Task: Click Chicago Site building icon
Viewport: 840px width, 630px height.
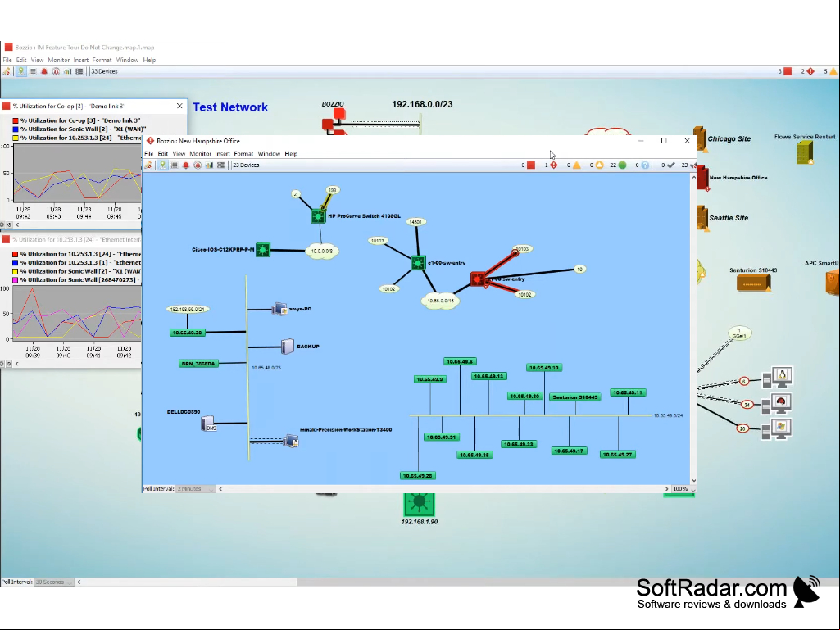Action: click(700, 139)
